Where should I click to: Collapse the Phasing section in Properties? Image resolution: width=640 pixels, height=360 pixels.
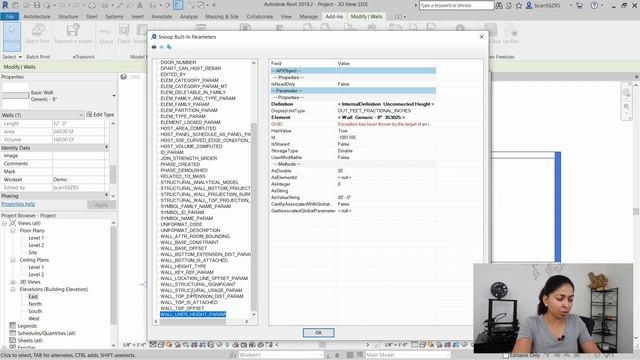(x=107, y=196)
